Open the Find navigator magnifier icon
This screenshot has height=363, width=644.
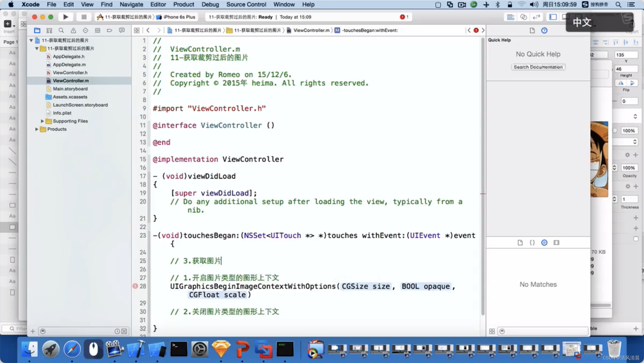[61, 30]
